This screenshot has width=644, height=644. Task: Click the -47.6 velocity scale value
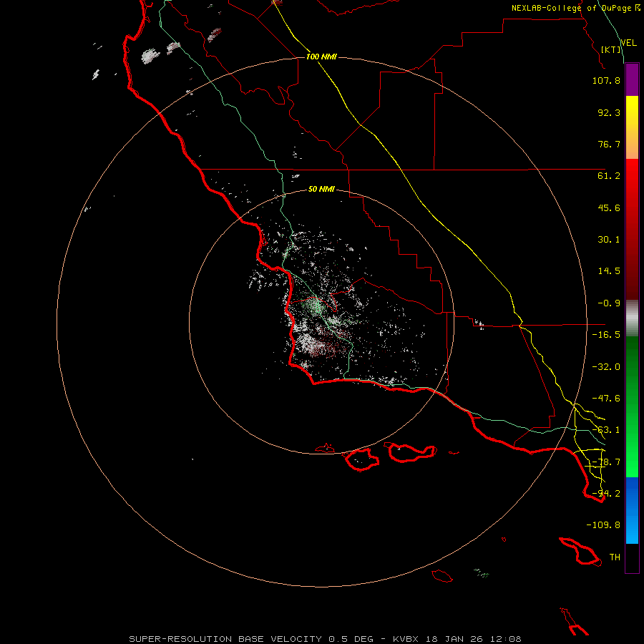[x=606, y=399]
